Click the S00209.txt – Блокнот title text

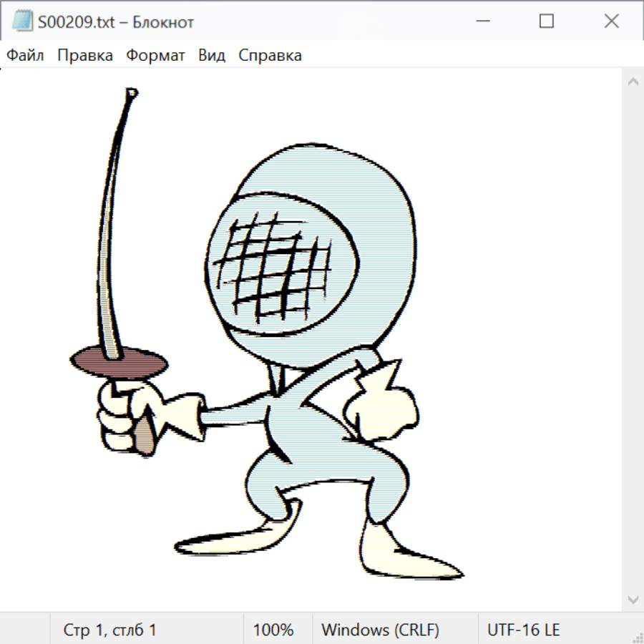[116, 22]
